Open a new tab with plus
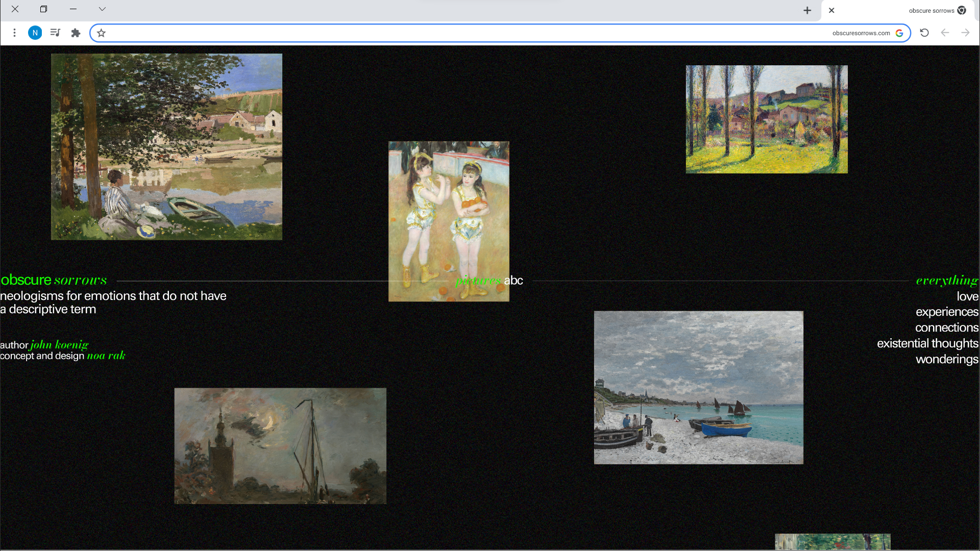This screenshot has height=551, width=980. coord(807,10)
